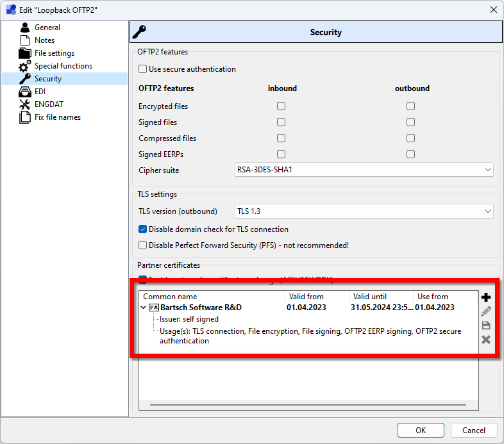The width and height of the screenshot is (504, 444).
Task: Check inbound Signed EERPs
Action: [281, 154]
